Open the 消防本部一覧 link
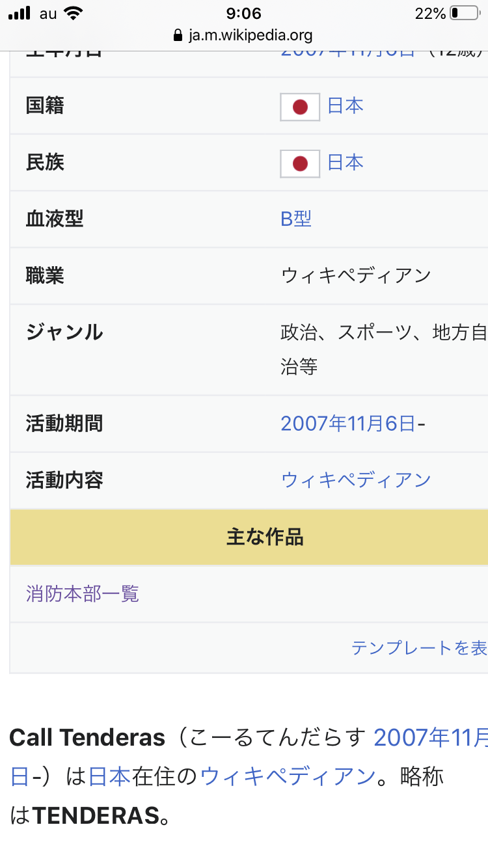488x868 pixels. pos(83,594)
